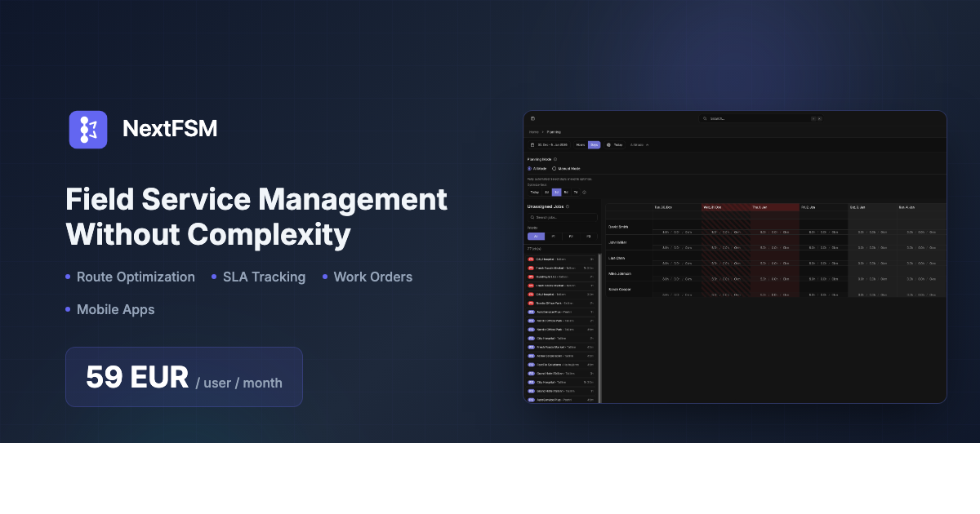This screenshot has width=980, height=514.
Task: Select the Tue 30 Dec column header
Action: click(676, 207)
